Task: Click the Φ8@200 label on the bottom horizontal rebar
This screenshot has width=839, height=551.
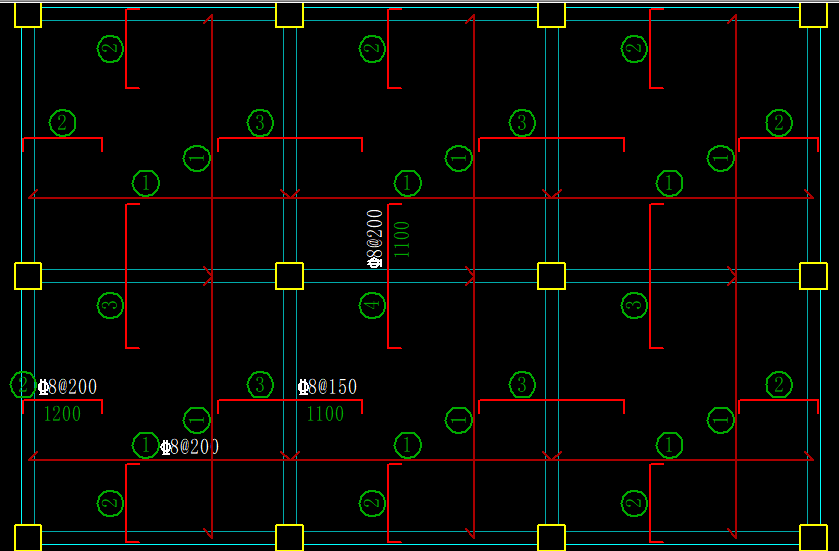Action: coord(189,447)
